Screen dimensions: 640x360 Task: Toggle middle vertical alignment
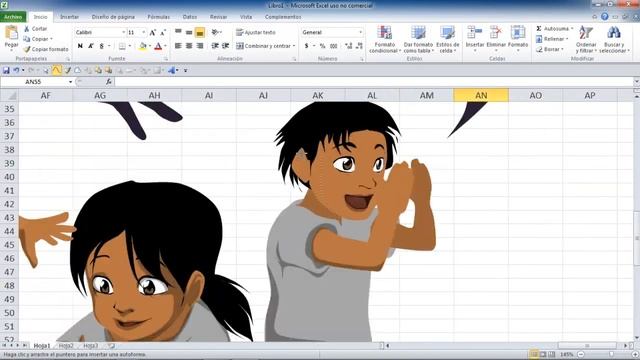pos(189,32)
